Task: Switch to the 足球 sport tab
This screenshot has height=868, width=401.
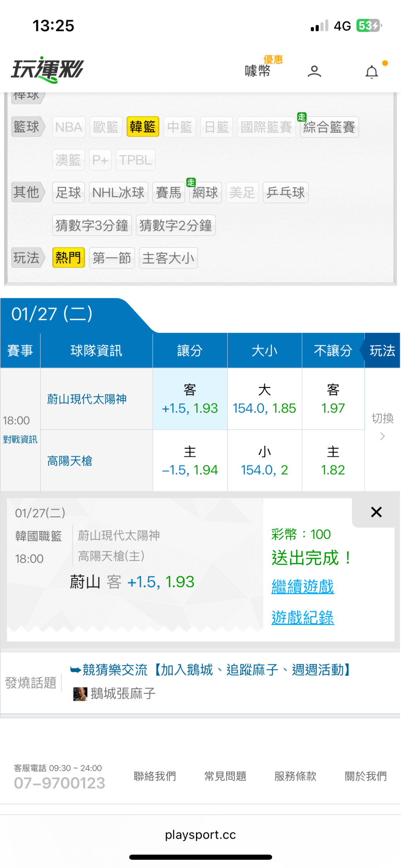Action: (x=68, y=192)
